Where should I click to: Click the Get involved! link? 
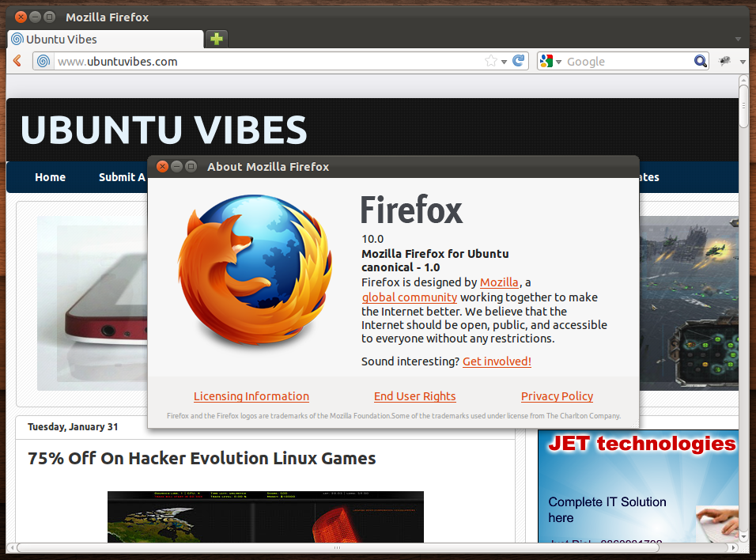coord(497,361)
